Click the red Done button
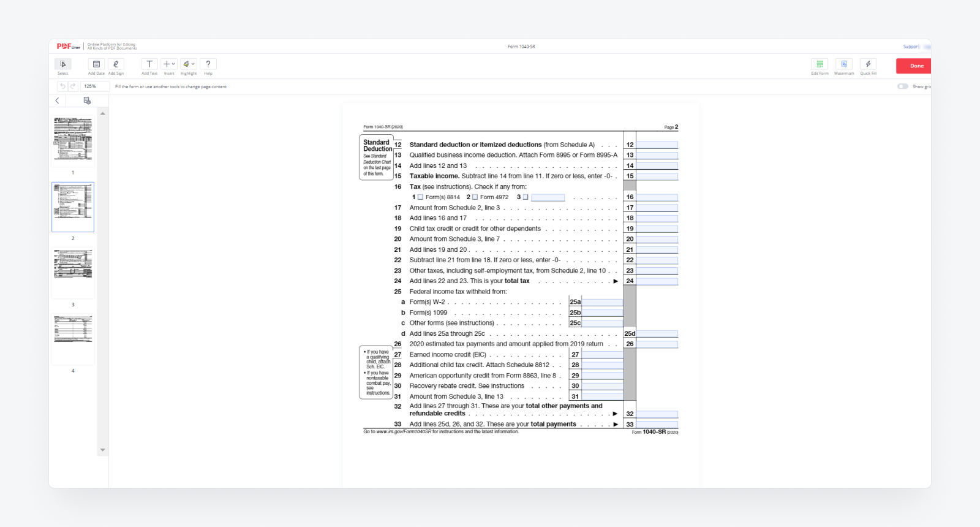 click(914, 66)
